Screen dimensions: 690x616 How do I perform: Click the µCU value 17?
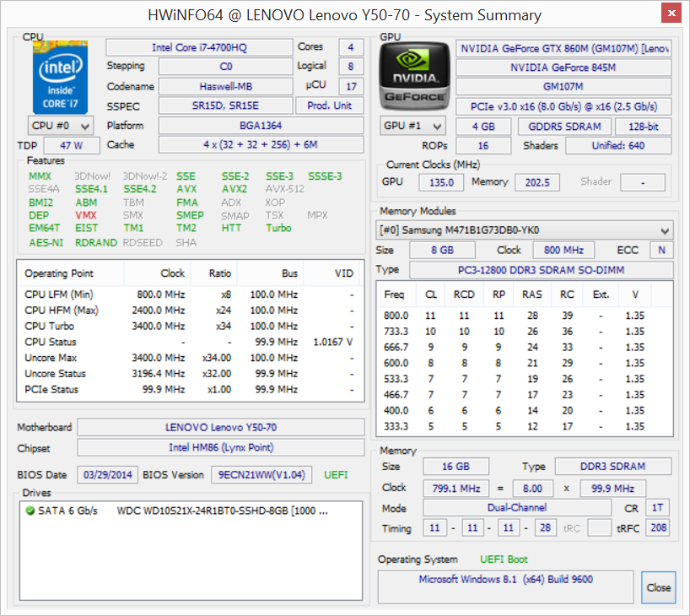click(351, 86)
